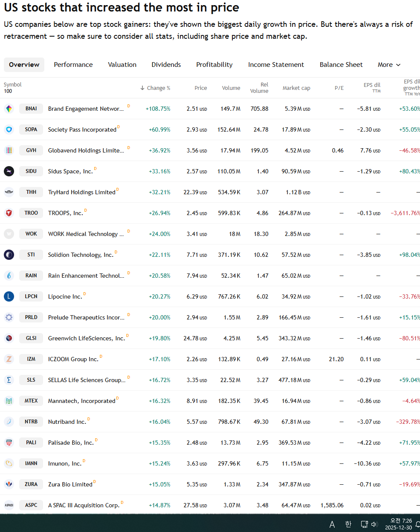Open Sidus Space, Inc. stock page
The height and width of the screenshot is (532, 420).
(70, 171)
